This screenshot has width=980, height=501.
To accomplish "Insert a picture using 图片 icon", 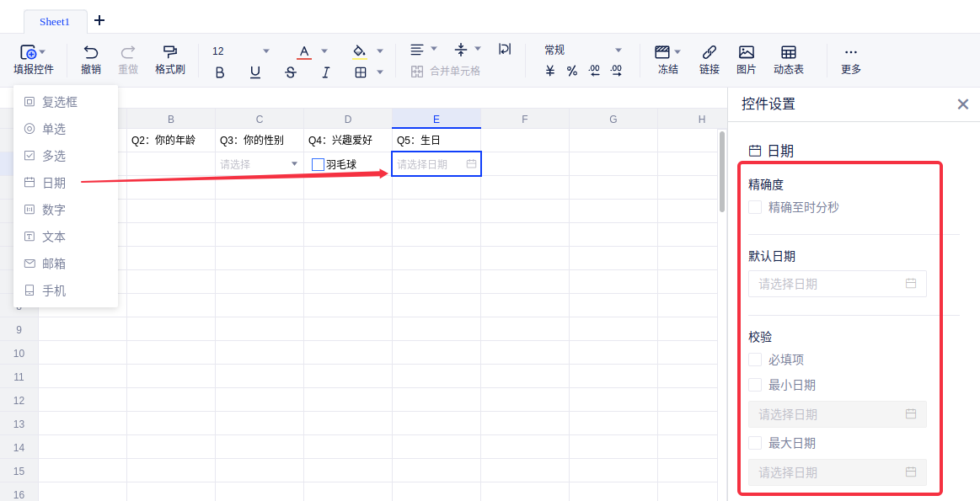I will click(746, 52).
